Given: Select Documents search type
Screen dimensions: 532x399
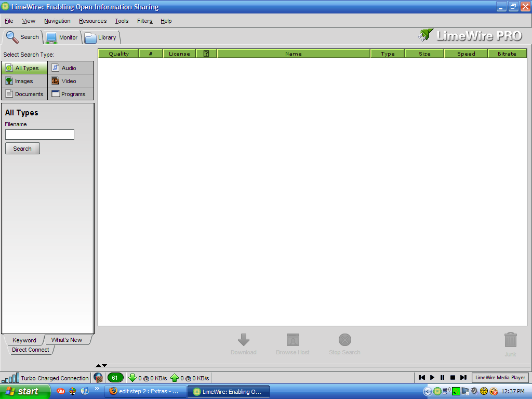Looking at the screenshot, I should tap(24, 94).
